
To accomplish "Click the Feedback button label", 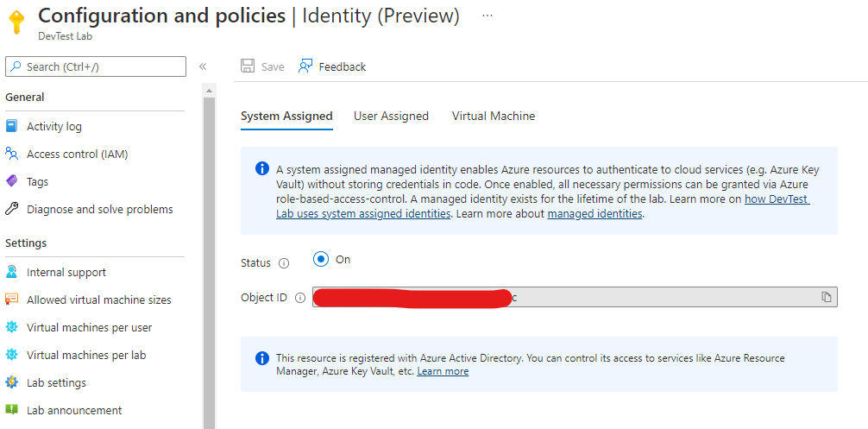I will tap(342, 67).
